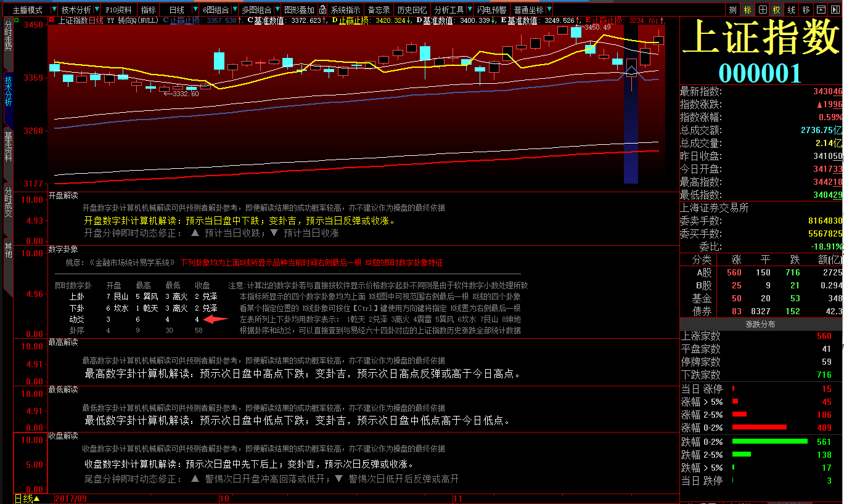Toggle the highlighted 标 marker icon
Screen dimensions: 844x504
point(748,10)
